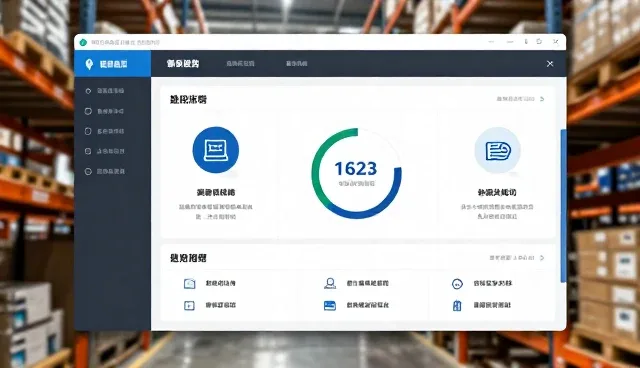Click the round speech-bubble icon in lower card

(x=457, y=284)
